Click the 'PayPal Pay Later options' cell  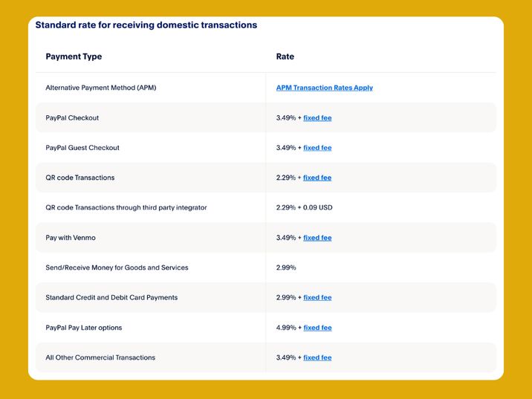(x=84, y=328)
